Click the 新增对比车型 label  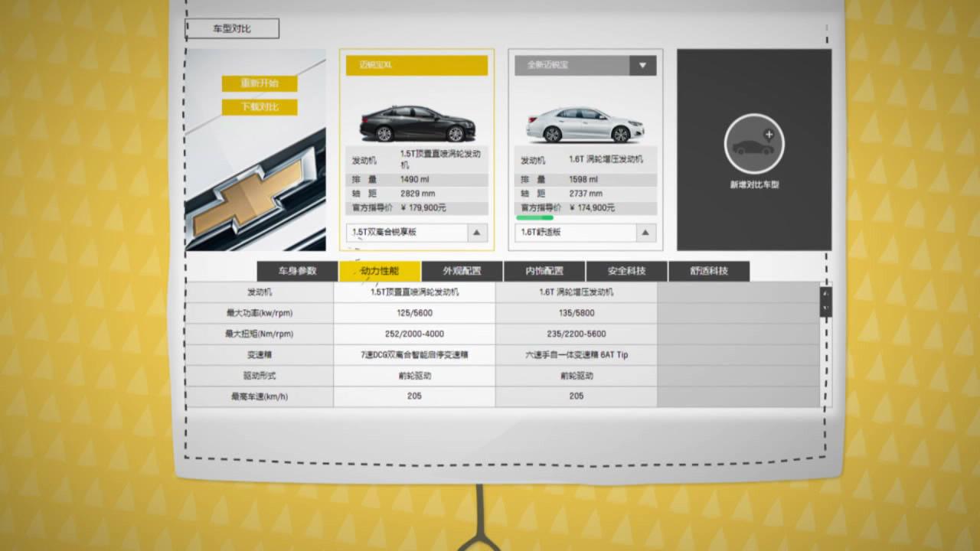click(x=754, y=185)
